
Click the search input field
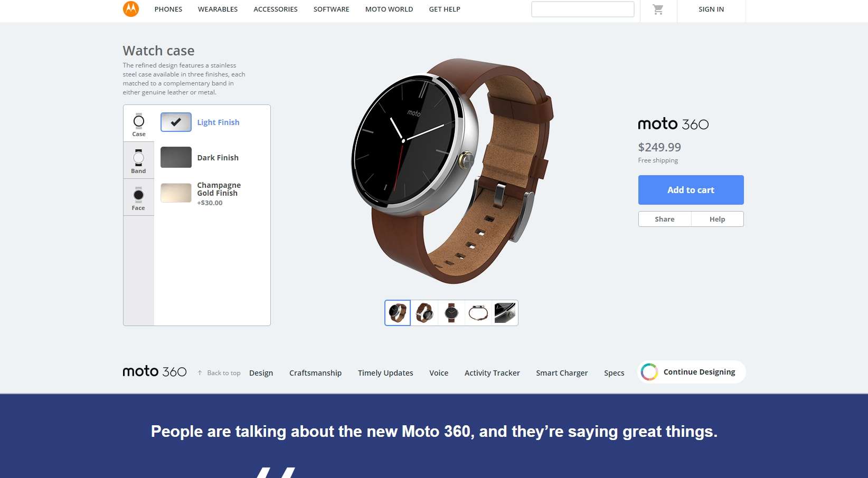coord(583,9)
